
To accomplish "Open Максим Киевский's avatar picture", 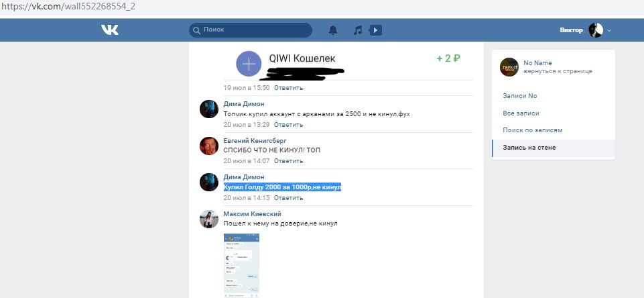I will point(210,219).
